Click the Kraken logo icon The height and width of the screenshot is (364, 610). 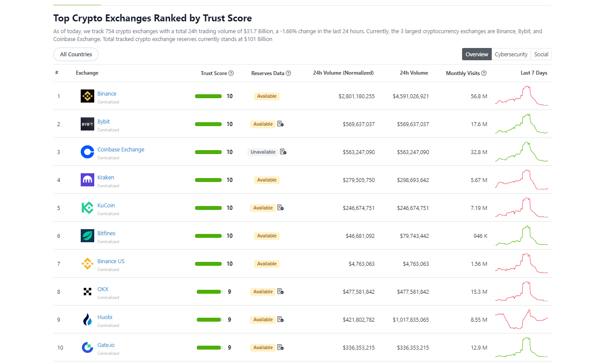coord(87,180)
